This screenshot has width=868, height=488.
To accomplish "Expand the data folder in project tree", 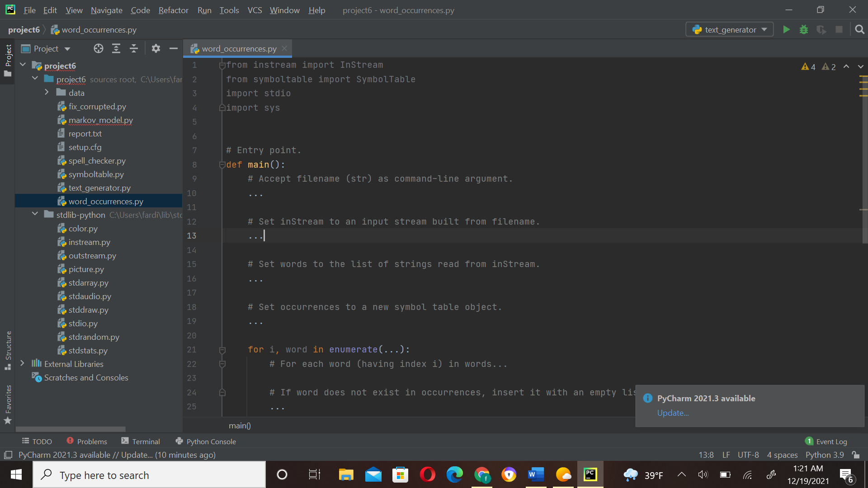I will tap(46, 92).
